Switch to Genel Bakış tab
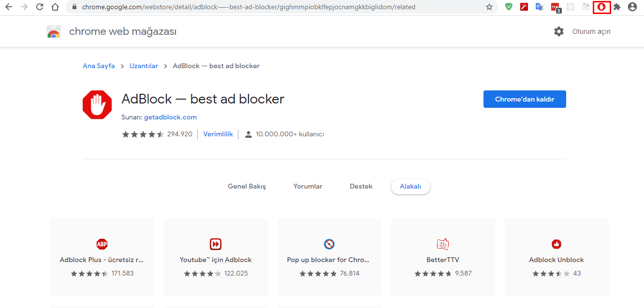Viewport: 644px width, 308px height. [247, 187]
